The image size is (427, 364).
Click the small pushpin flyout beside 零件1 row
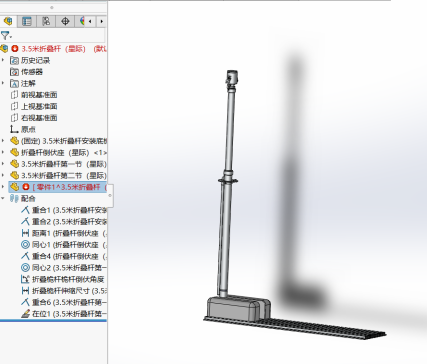pyautogui.click(x=110, y=196)
